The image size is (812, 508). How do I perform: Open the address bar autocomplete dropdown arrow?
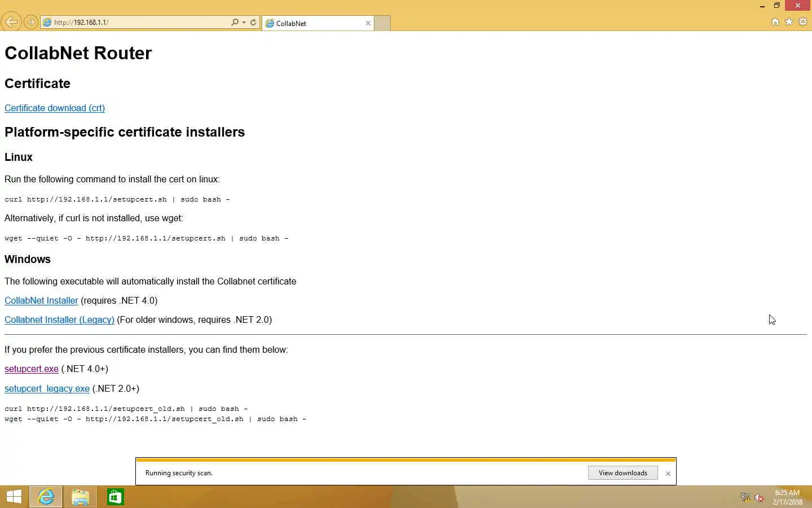[244, 23]
